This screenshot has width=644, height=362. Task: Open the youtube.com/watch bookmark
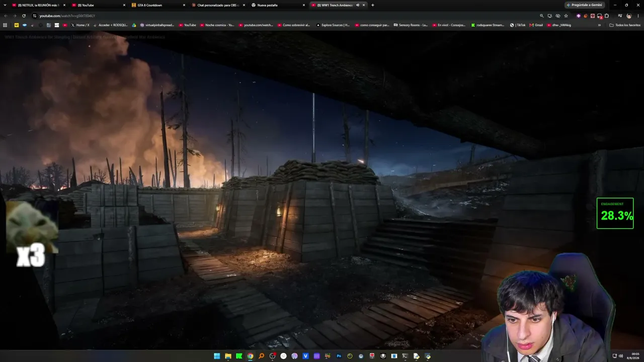click(x=256, y=25)
